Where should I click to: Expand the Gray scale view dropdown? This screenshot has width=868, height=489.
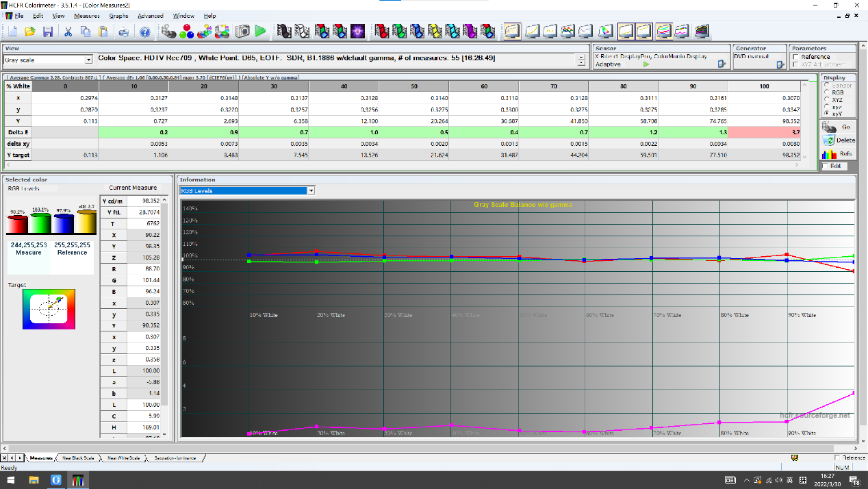click(88, 60)
